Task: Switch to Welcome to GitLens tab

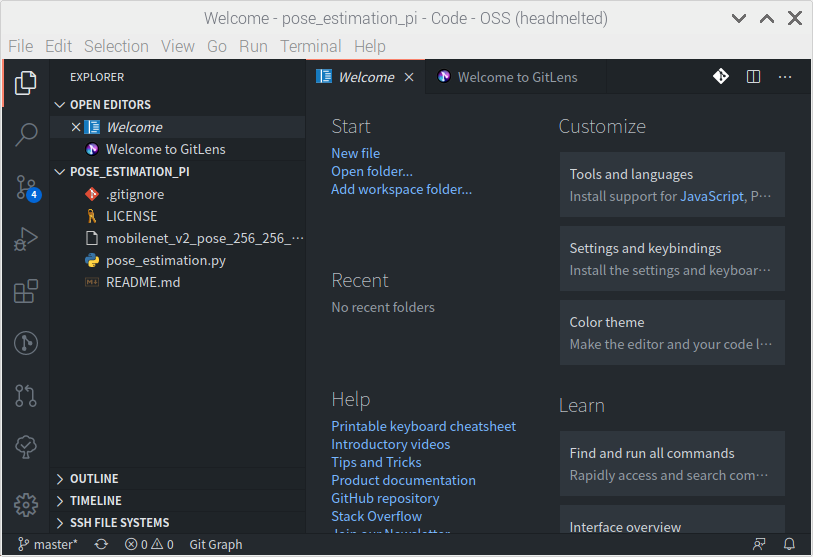Action: (516, 77)
